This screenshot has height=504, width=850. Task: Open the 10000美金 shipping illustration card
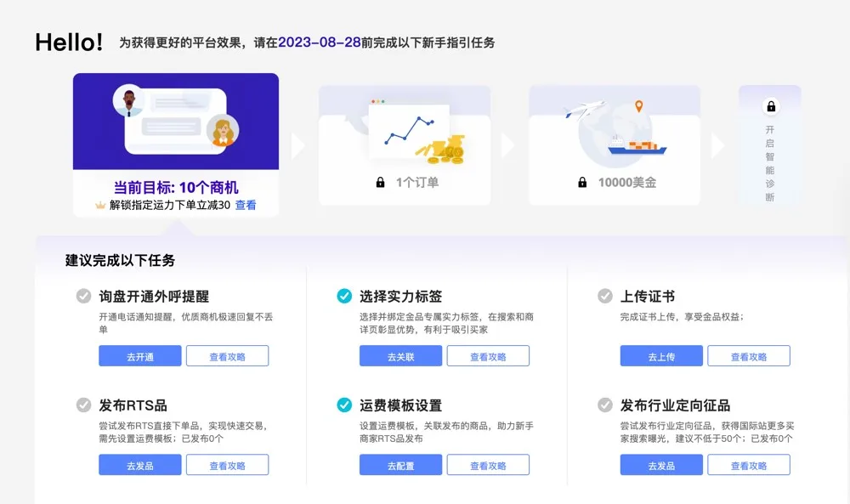click(x=615, y=145)
